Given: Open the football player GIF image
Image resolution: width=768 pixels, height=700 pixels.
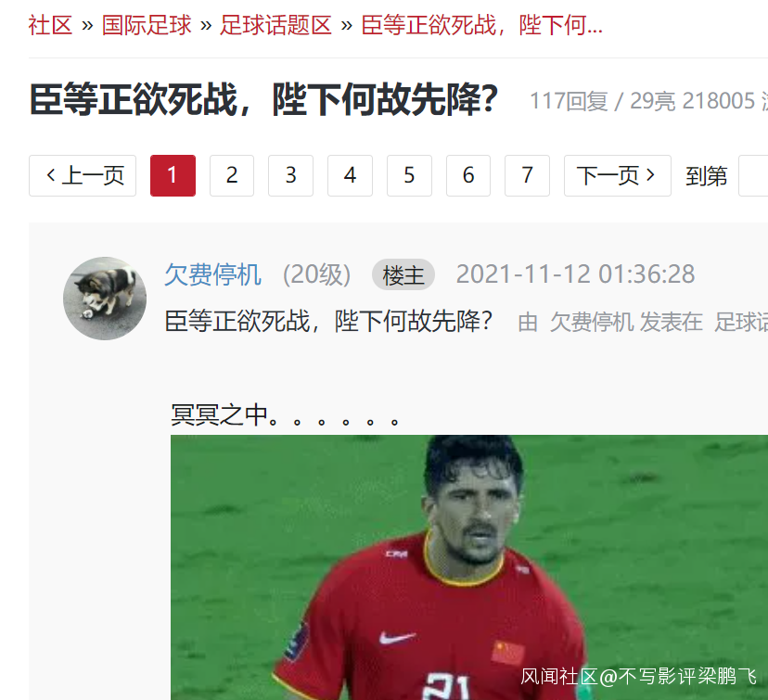Looking at the screenshot, I should (x=469, y=567).
